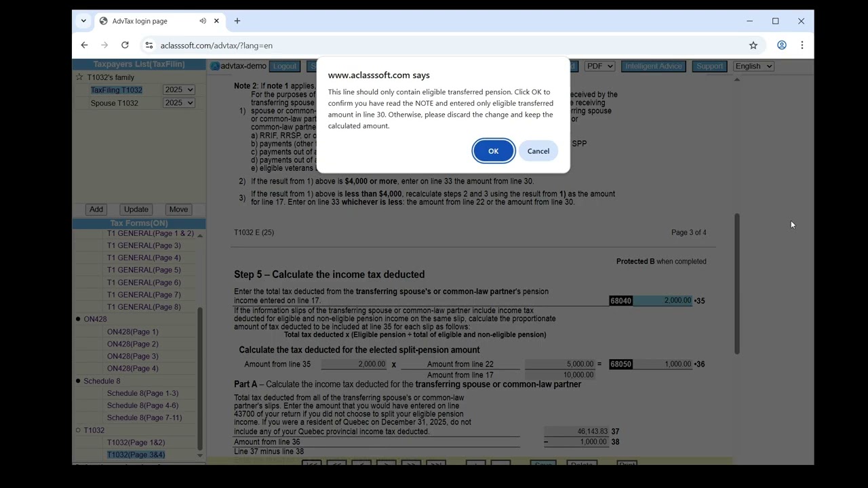Click line 37 field showing 46,143.83

(x=576, y=431)
